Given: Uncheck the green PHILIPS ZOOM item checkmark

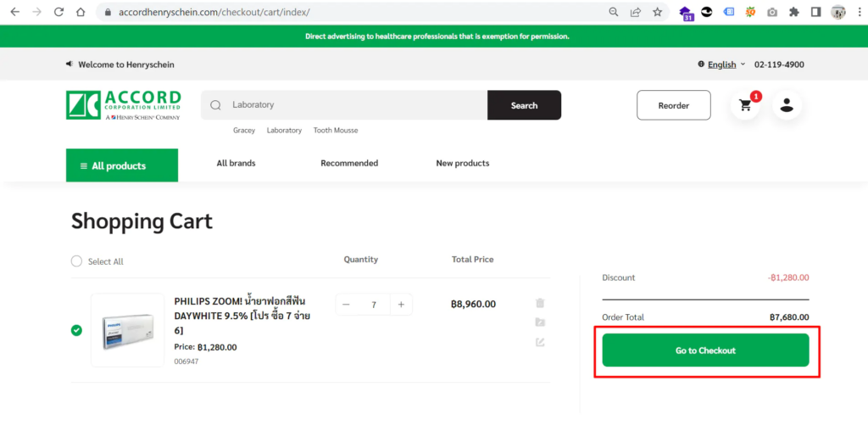Looking at the screenshot, I should point(77,330).
